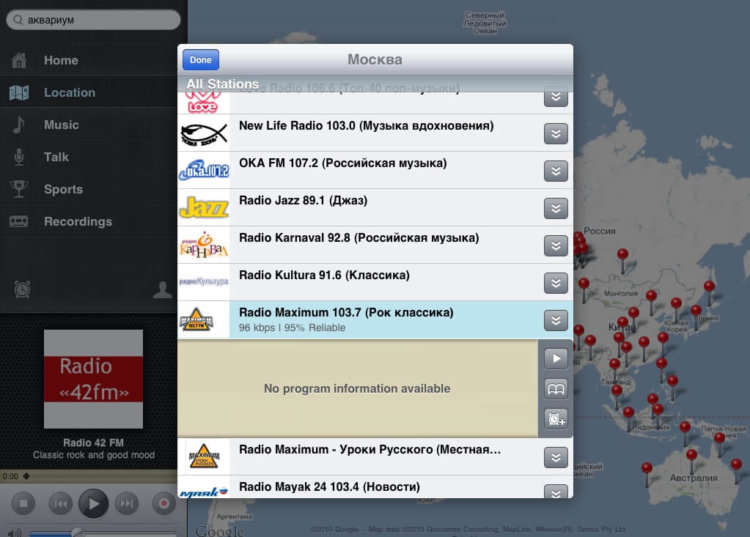This screenshot has width=750, height=537.
Task: Select OKA FM 107.2 station
Action: (x=375, y=170)
